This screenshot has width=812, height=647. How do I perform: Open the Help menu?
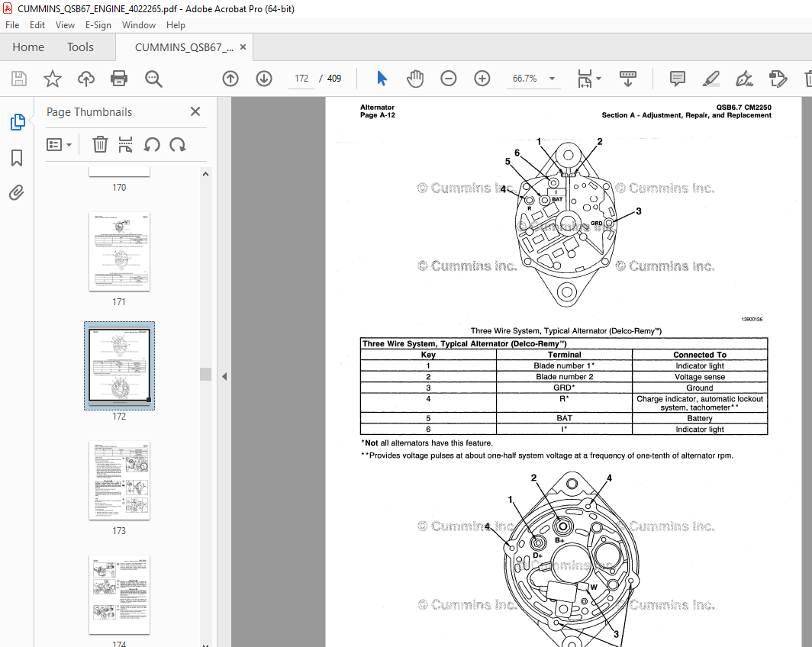pos(176,25)
